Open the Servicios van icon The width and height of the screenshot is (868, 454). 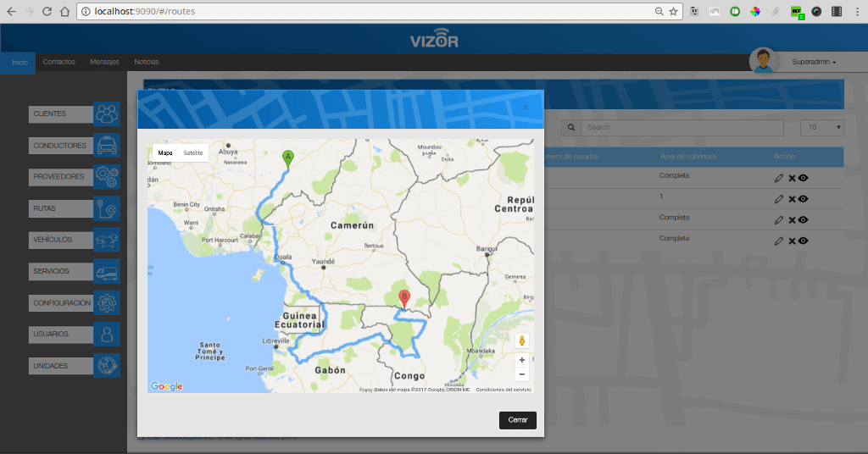pos(107,272)
